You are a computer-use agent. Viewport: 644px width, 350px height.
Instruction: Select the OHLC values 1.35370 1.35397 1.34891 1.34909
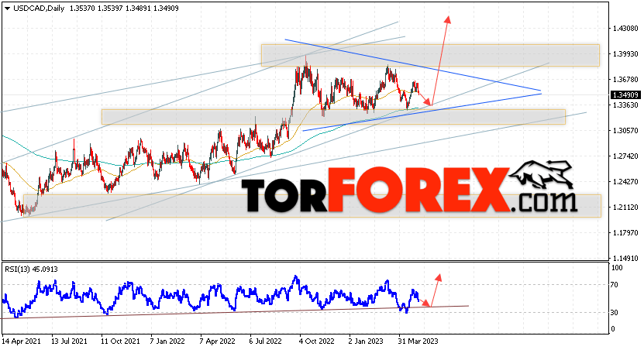[124, 9]
